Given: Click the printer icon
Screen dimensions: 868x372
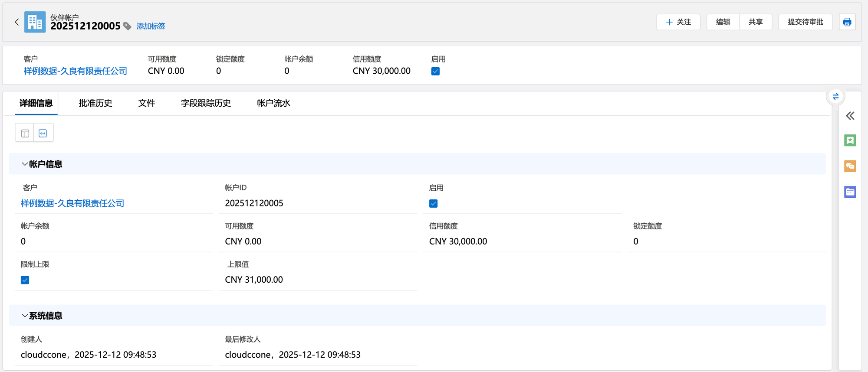Looking at the screenshot, I should point(847,22).
